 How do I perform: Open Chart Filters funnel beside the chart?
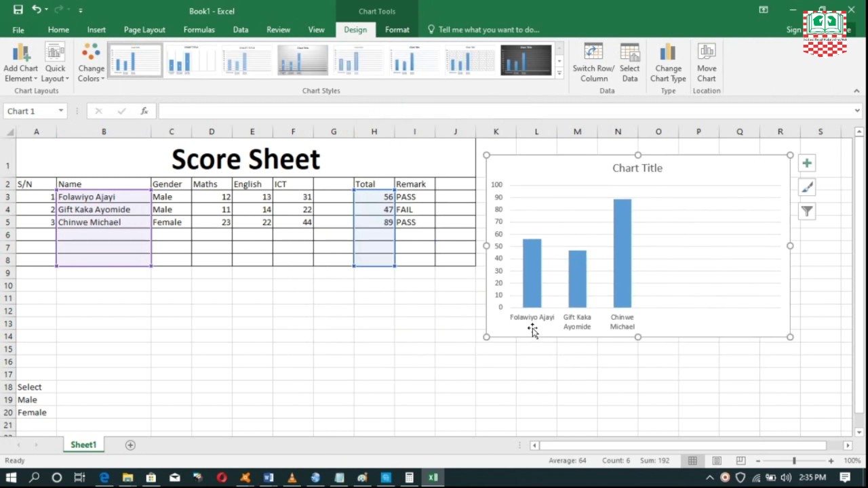pos(807,211)
